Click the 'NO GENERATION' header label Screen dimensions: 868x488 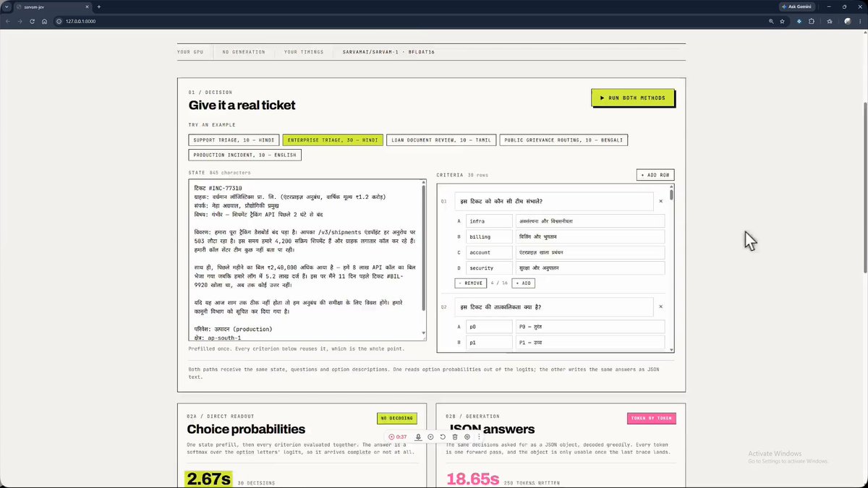(x=244, y=52)
